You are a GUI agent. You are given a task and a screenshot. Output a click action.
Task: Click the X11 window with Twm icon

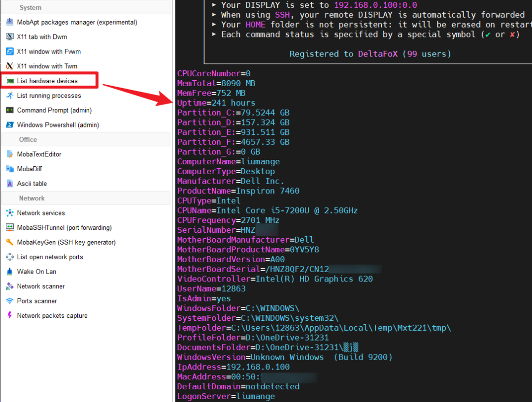[10, 66]
